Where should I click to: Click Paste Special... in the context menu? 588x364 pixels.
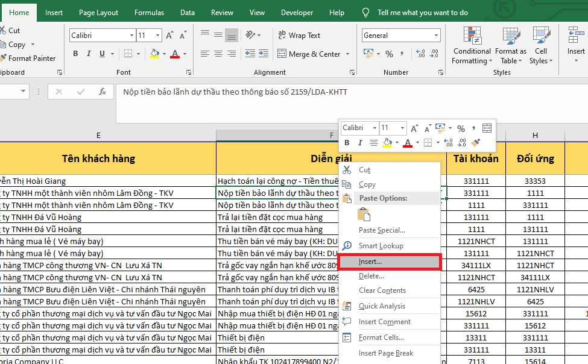pos(382,230)
